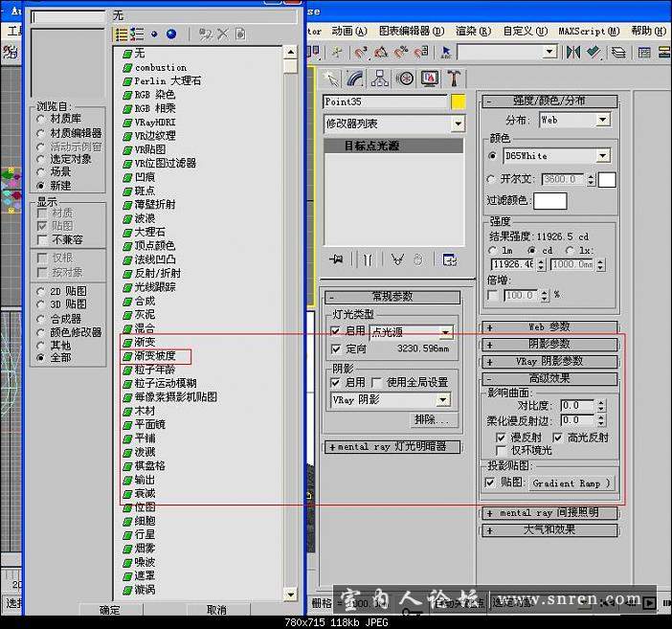This screenshot has height=629, width=672.
Task: Click the 3D snaps toggle icon
Action: tap(361, 53)
